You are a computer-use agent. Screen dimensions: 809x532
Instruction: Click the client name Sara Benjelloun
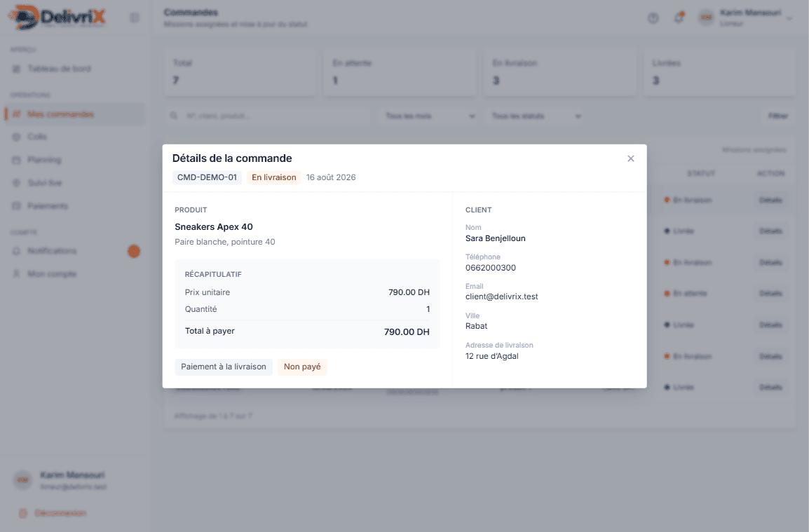(x=496, y=238)
